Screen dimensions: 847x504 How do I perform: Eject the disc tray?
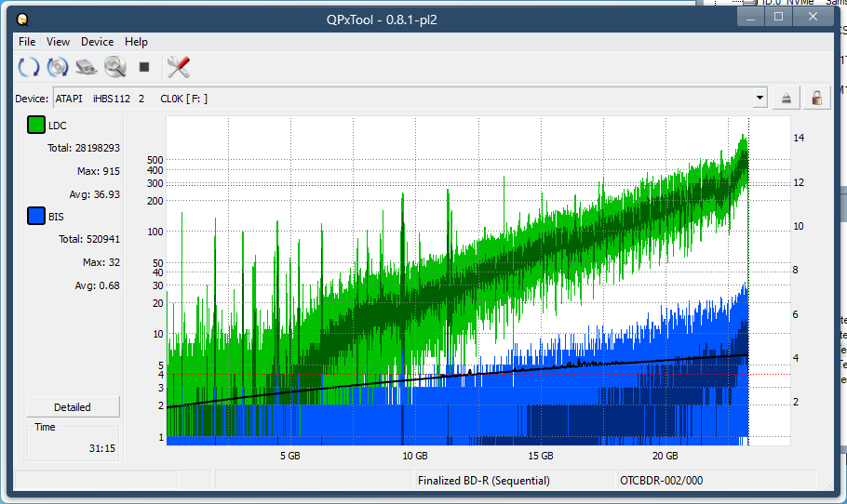(786, 99)
